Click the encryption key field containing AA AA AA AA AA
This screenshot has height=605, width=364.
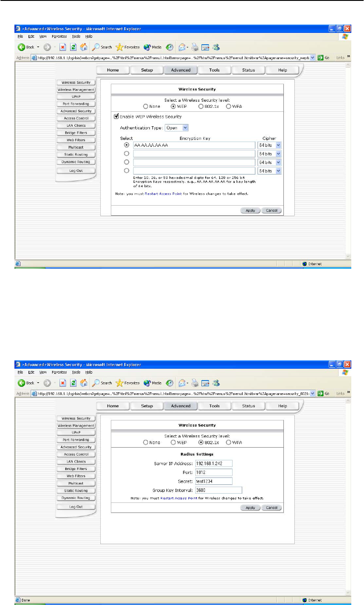click(x=194, y=145)
